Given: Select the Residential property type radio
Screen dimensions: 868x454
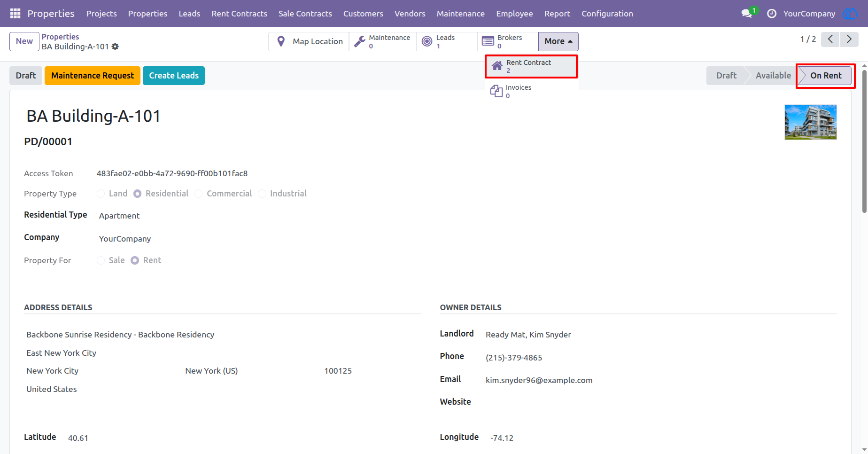Looking at the screenshot, I should 137,194.
